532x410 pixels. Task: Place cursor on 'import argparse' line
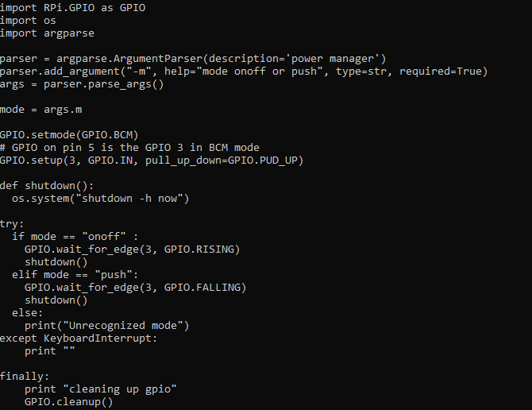(x=47, y=33)
